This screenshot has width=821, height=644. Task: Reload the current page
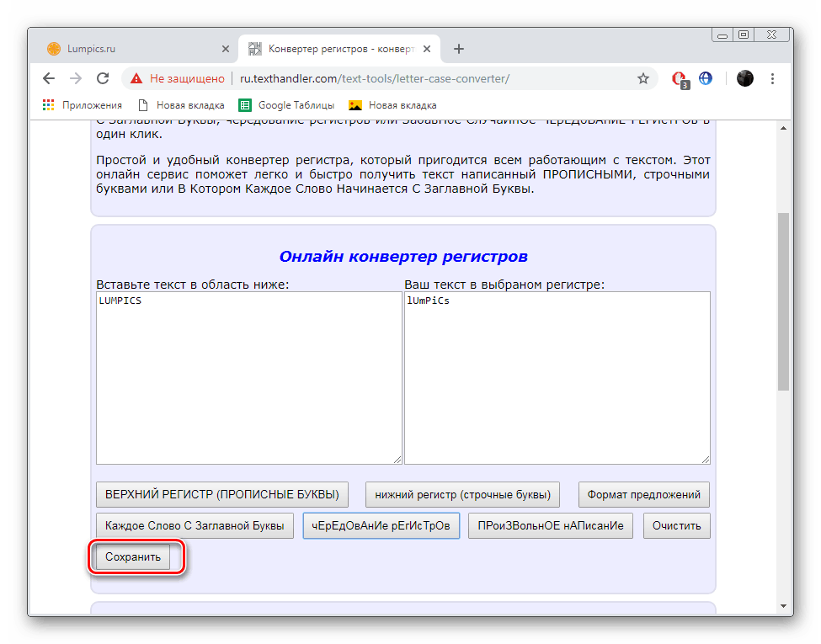point(103,78)
